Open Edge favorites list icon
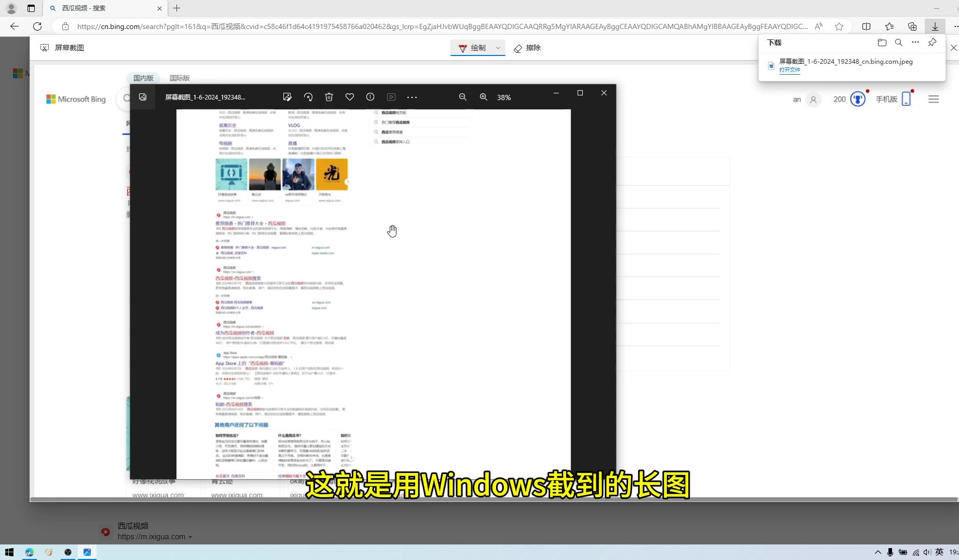This screenshot has width=959, height=560. (889, 26)
